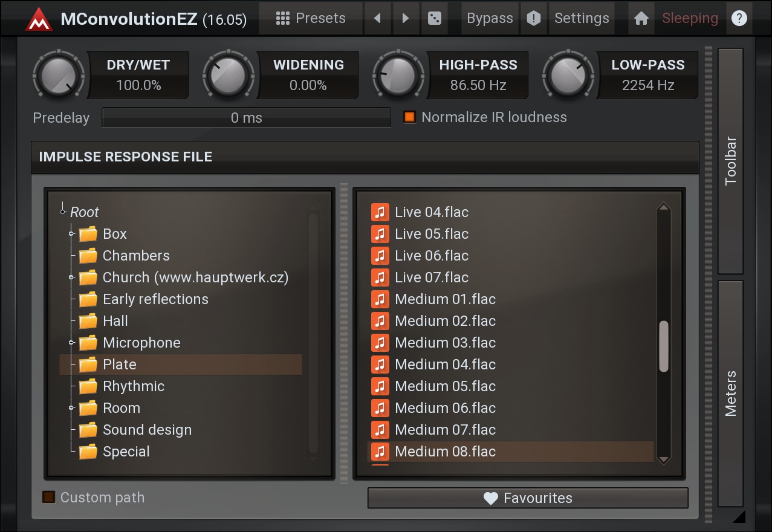The height and width of the screenshot is (532, 772).
Task: Click the Low-pass knob
Action: (x=568, y=76)
